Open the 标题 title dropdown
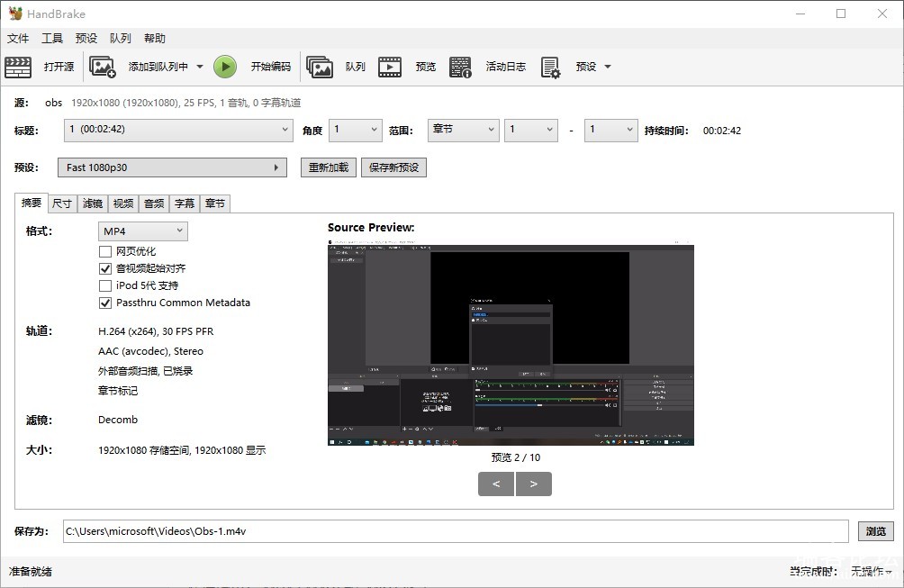904x588 pixels. pyautogui.click(x=178, y=130)
